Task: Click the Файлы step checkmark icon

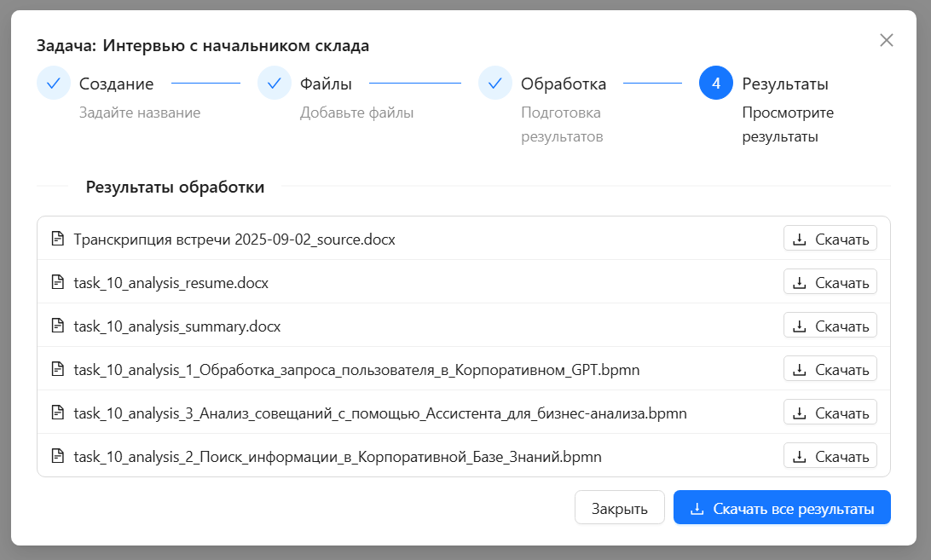Action: click(275, 84)
